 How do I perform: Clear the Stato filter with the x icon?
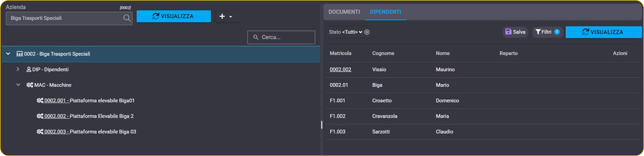point(367,32)
